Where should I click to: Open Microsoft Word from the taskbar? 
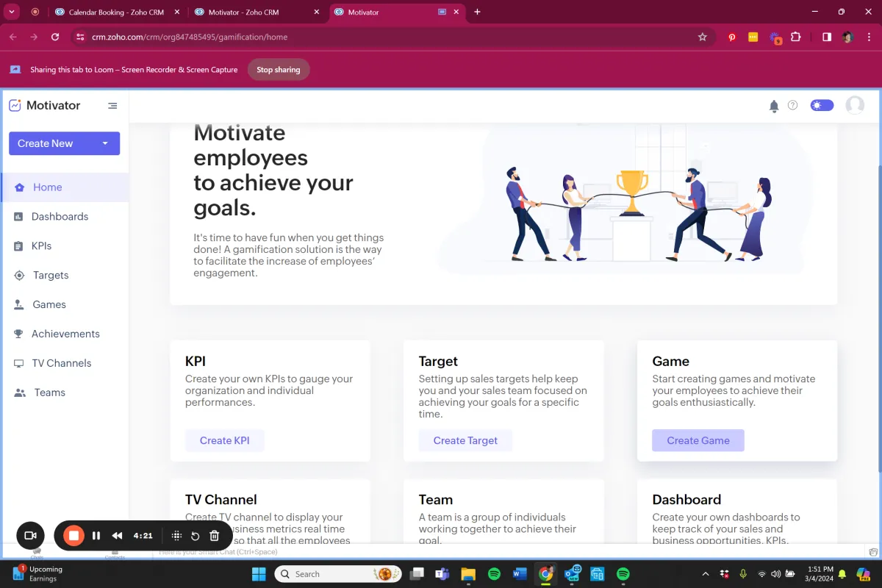click(x=520, y=574)
